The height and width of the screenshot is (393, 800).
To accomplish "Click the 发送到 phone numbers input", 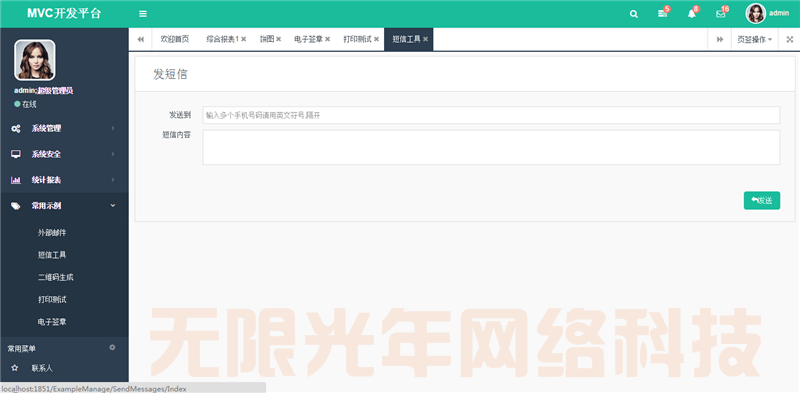I will pyautogui.click(x=491, y=115).
